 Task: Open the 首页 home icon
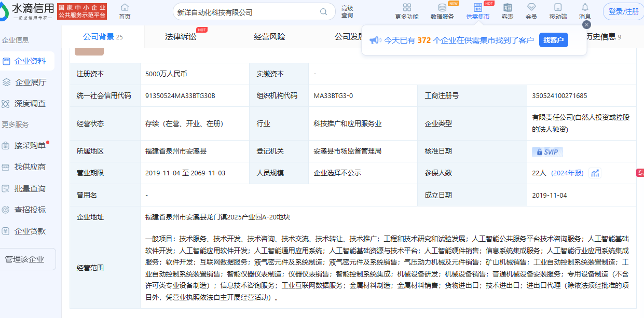tap(125, 11)
